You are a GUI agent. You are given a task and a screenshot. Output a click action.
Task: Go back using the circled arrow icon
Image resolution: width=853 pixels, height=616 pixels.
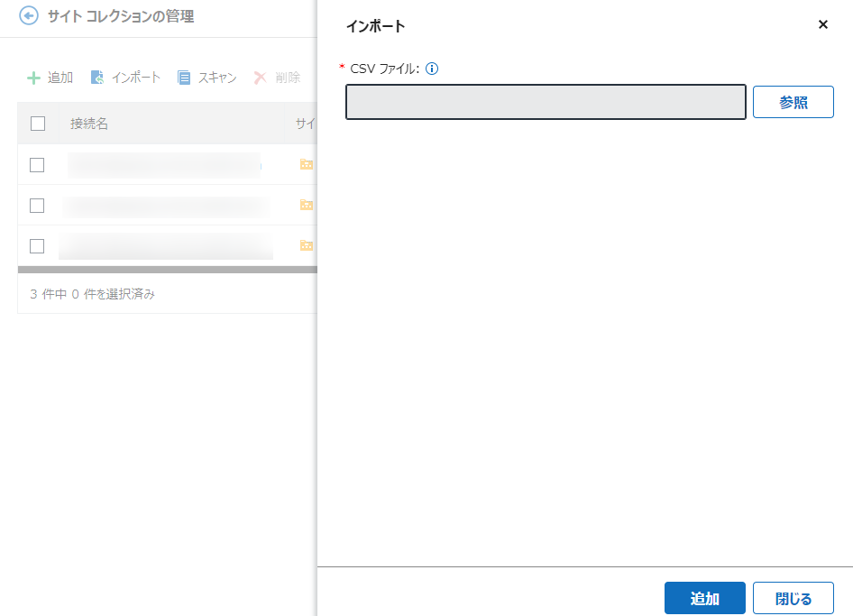pyautogui.click(x=29, y=15)
